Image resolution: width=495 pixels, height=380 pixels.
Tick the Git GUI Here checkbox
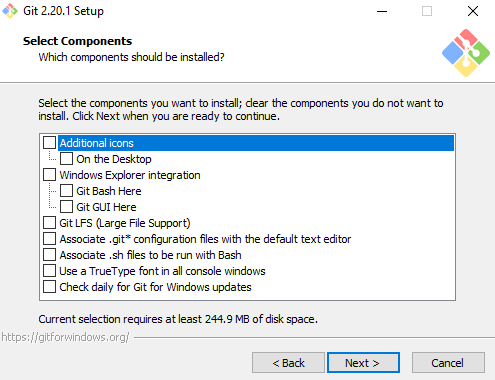click(66, 207)
